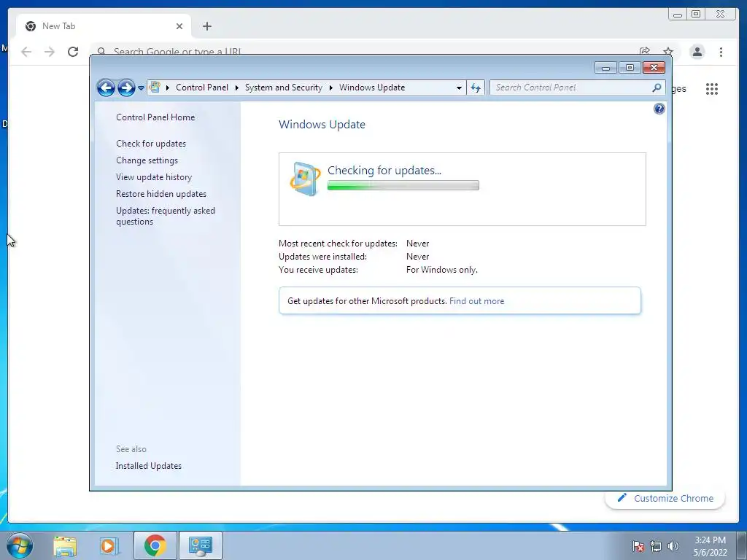Click Chrome back navigation arrow
Screen dimensions: 747x560
click(x=26, y=52)
